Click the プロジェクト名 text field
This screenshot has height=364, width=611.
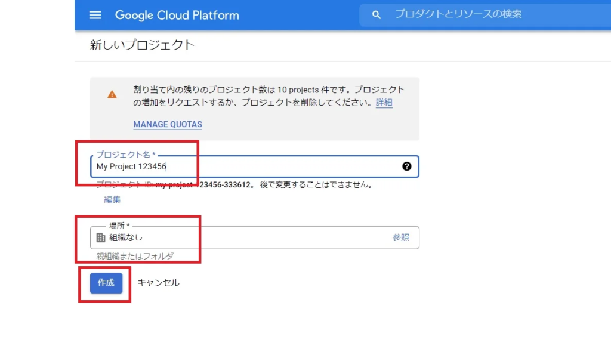tap(251, 166)
